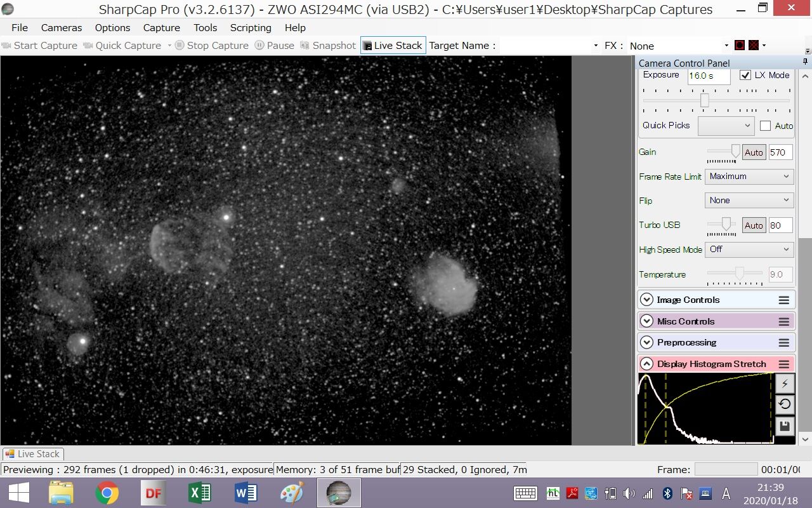Viewport: 812px width, 508px height.
Task: Reset the histogram stretch with circular arrow
Action: tap(785, 404)
